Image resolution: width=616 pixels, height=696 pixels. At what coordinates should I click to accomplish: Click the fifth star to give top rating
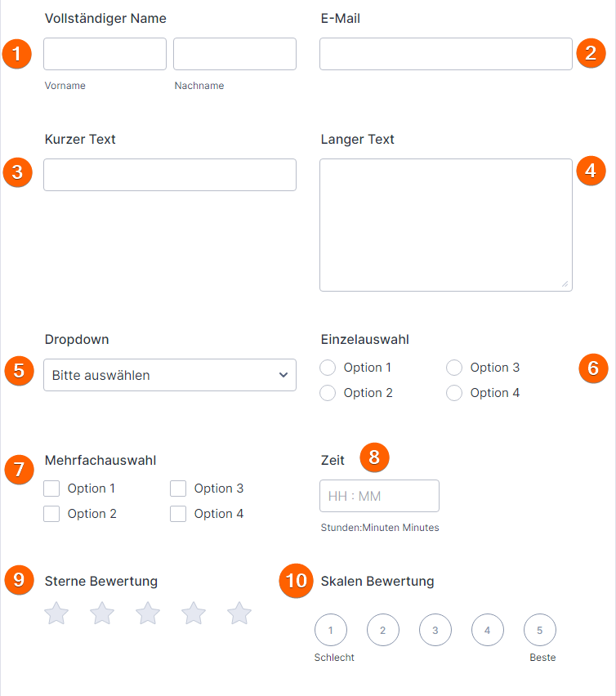(239, 613)
